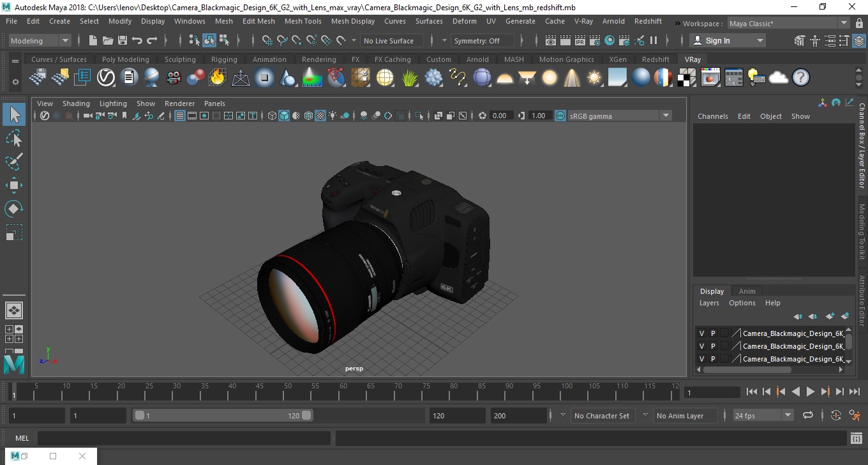The image size is (868, 465).
Task: Click the shelf editor gear icon
Action: point(15,82)
